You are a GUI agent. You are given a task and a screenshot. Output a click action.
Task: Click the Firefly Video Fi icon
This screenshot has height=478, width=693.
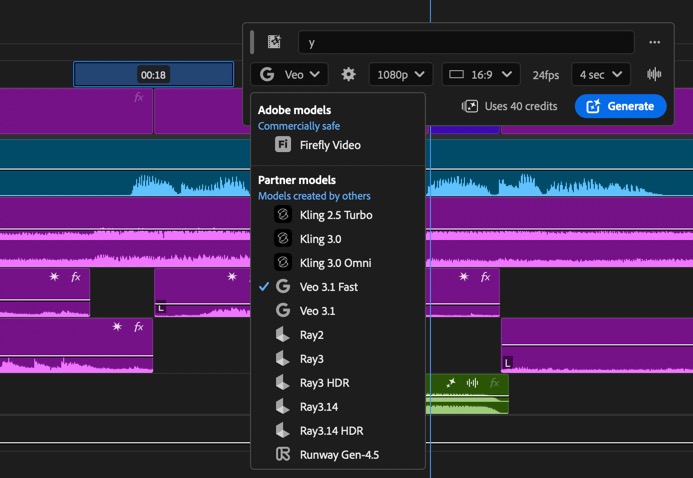pyautogui.click(x=283, y=144)
